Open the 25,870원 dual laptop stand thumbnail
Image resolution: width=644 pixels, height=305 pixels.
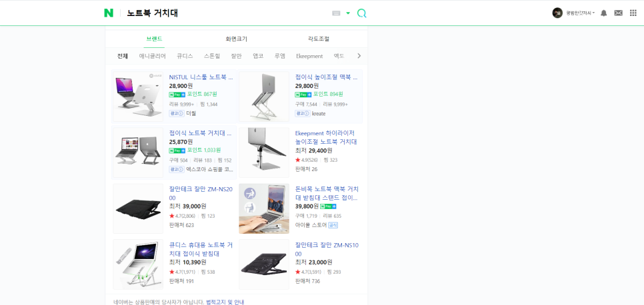[x=138, y=152]
